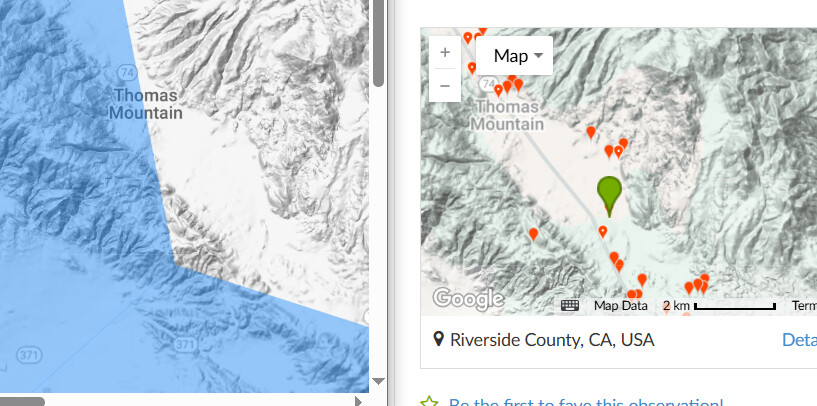This screenshot has height=406, width=817.
Task: Open the Map type dropdown
Action: pyautogui.click(x=514, y=56)
